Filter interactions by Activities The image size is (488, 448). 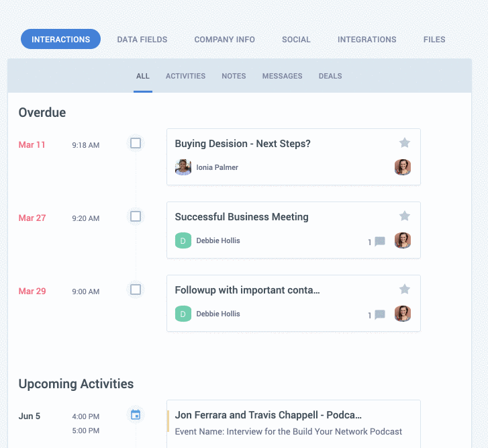tap(185, 76)
